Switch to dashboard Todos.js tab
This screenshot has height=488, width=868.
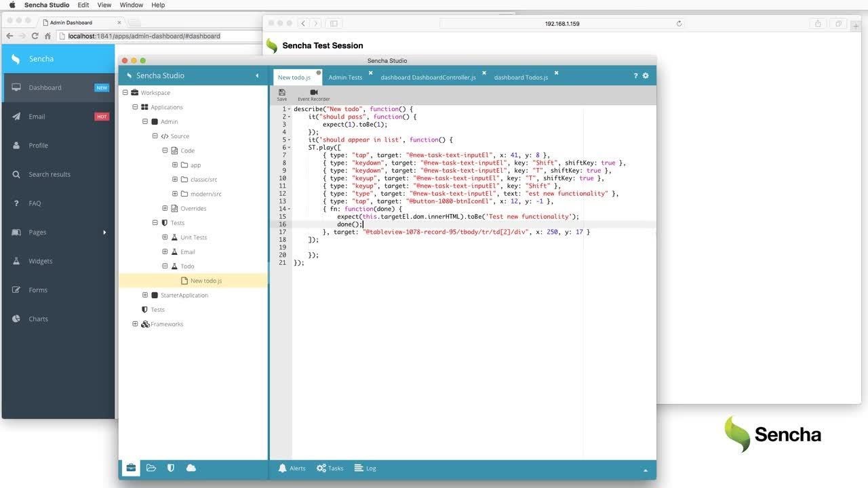click(x=521, y=77)
